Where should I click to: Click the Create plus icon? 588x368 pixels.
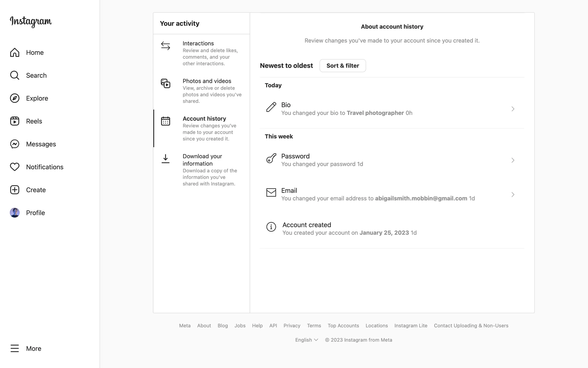pos(15,190)
